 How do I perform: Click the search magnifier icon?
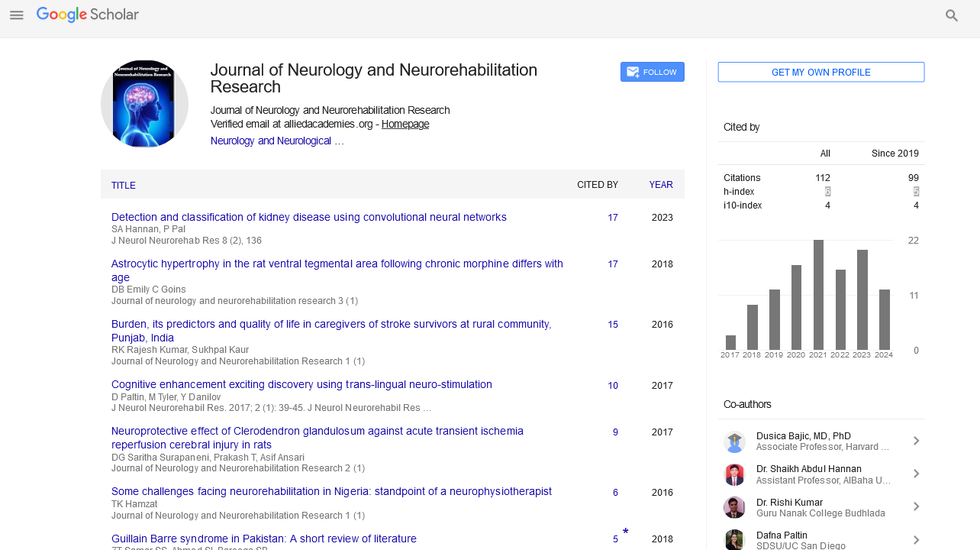952,15
